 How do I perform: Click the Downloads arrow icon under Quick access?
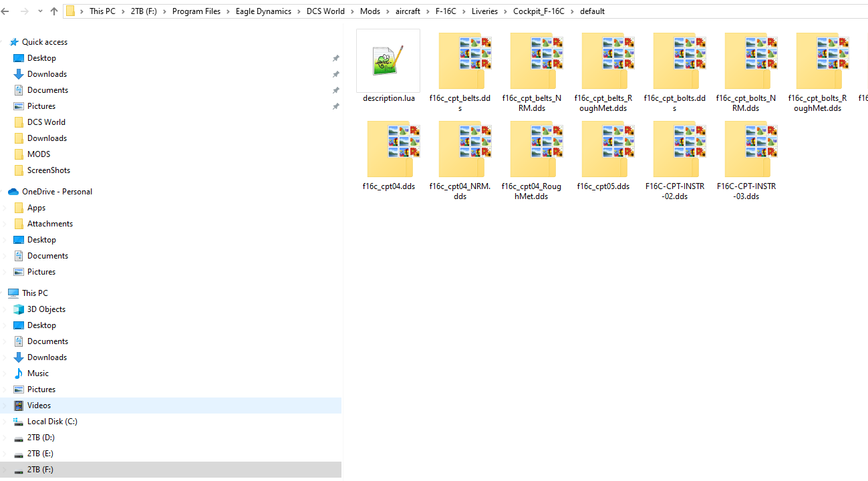point(19,74)
